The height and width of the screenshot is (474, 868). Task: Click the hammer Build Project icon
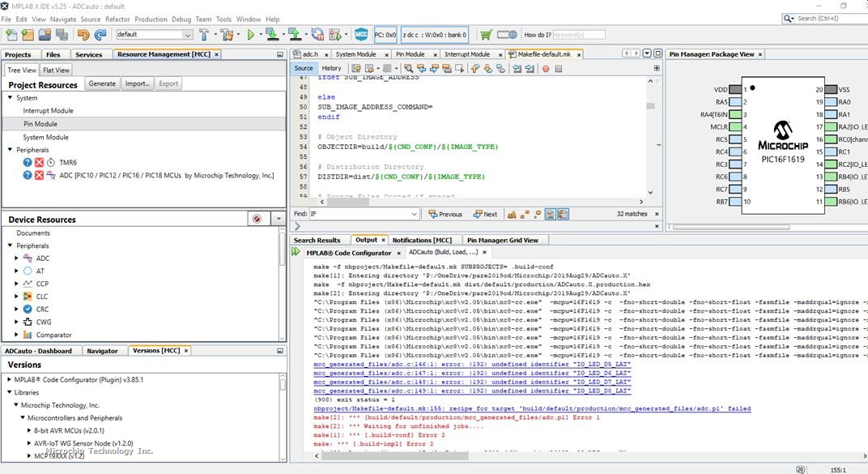pyautogui.click(x=204, y=35)
